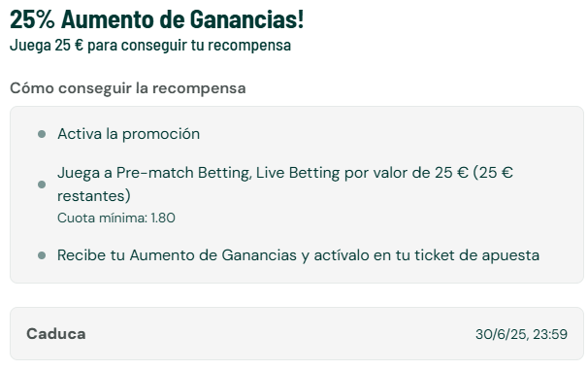The width and height of the screenshot is (588, 370).
Task: Click the bullet beside the Pre-match Betting step
Action: [42, 185]
